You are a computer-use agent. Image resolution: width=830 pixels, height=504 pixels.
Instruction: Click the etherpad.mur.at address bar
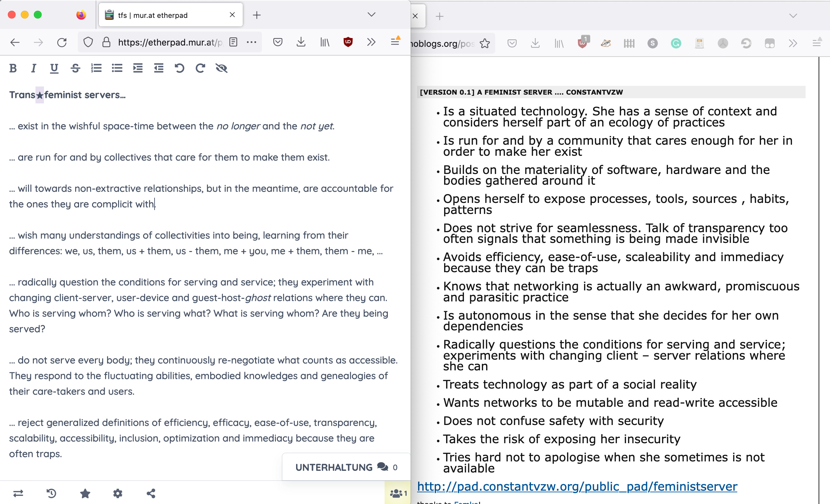(x=170, y=42)
